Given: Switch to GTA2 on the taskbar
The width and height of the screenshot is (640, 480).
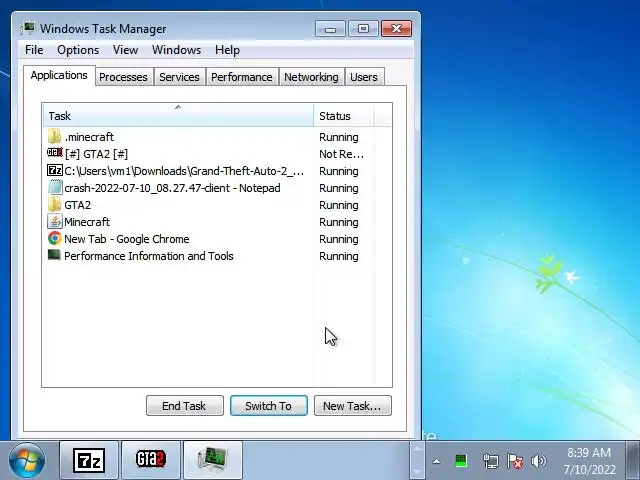Looking at the screenshot, I should [151, 460].
